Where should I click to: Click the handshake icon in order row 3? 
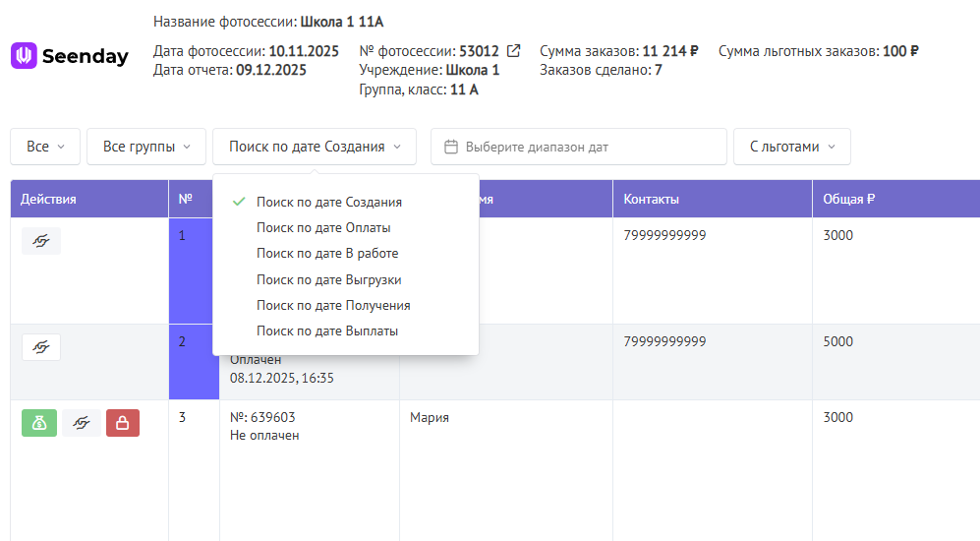(x=82, y=423)
